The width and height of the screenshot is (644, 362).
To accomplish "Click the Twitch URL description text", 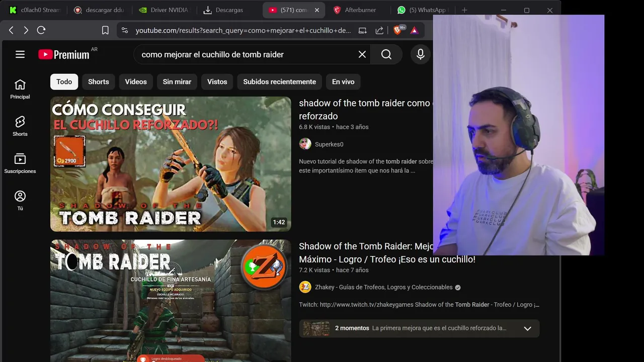I will click(419, 305).
